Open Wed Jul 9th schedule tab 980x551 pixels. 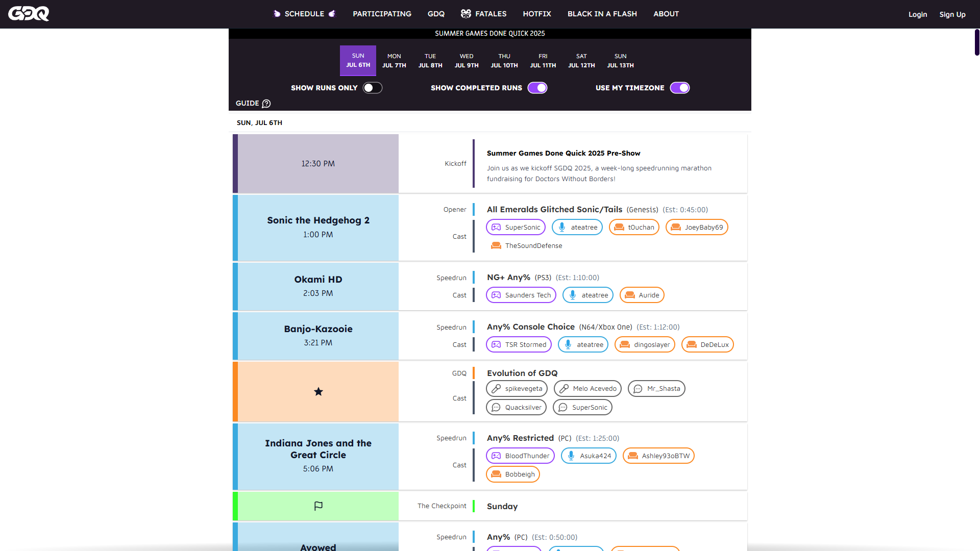tap(467, 61)
